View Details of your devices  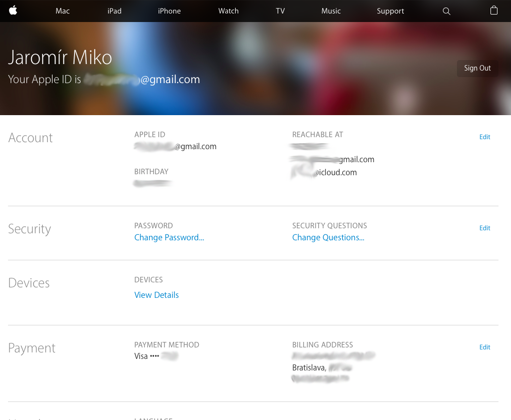click(156, 295)
